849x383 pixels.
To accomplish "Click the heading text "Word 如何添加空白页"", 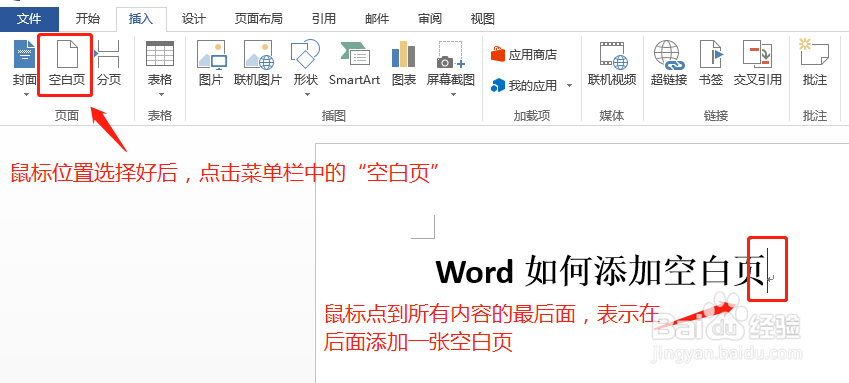I will (x=601, y=271).
